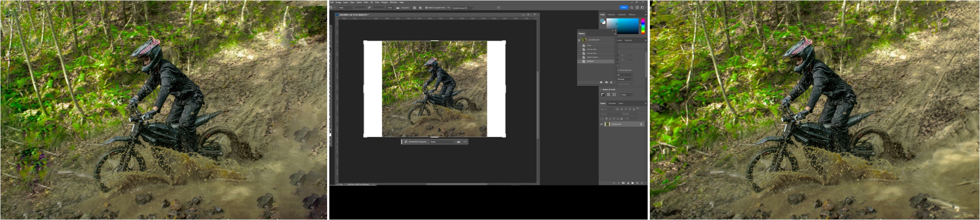Viewport: 980px width, 220px height.
Task: Click the Generative Expand button
Action: (415, 142)
